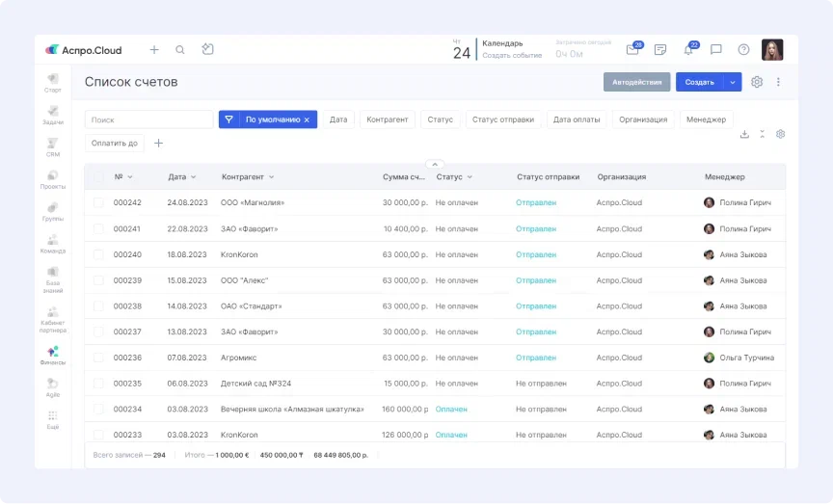Click Отправлен status for invoice 000242
833x504 pixels.
(536, 202)
